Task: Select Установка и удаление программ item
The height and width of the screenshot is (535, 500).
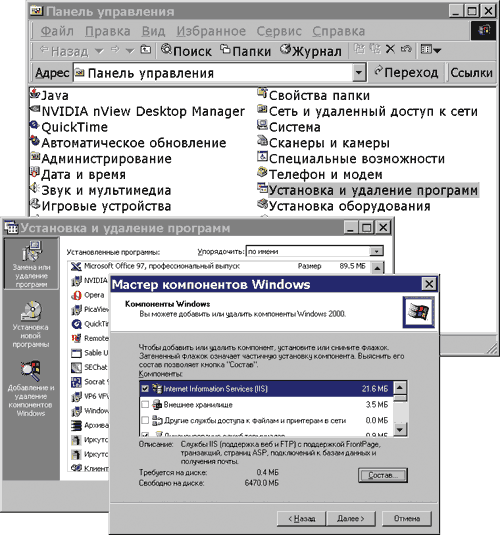Action: pos(368,190)
